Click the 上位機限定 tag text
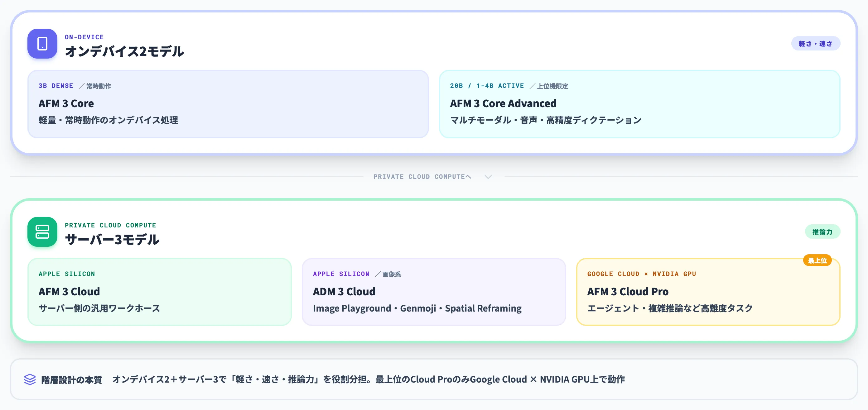 (x=552, y=86)
